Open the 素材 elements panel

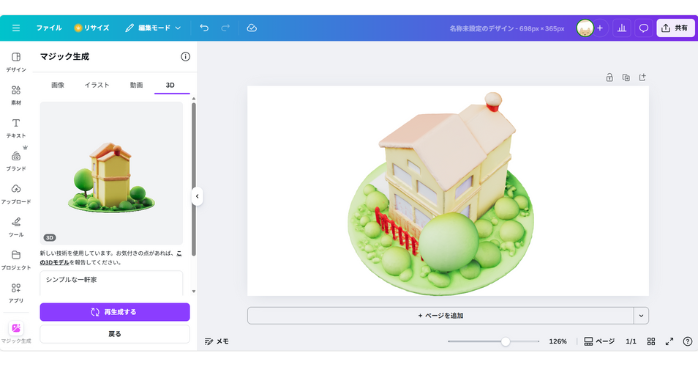point(16,95)
